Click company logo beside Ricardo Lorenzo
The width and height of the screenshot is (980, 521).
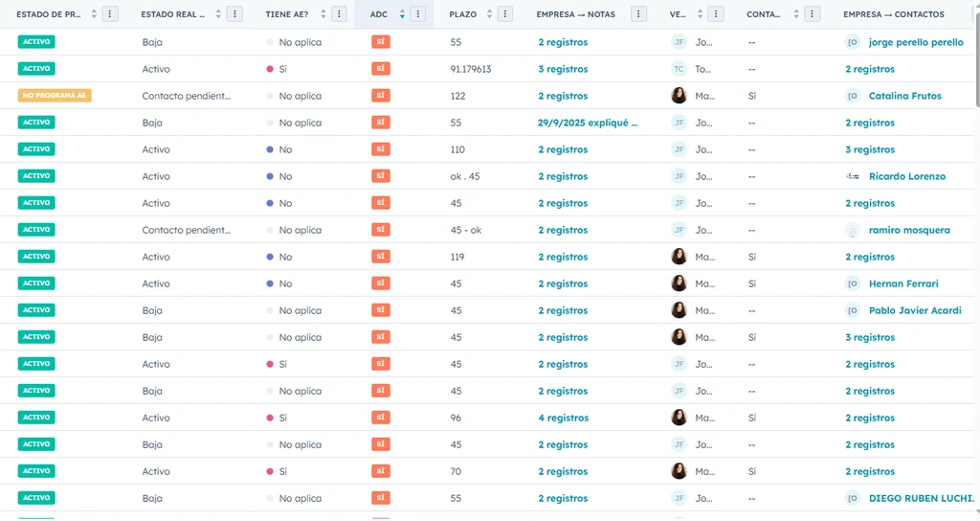click(853, 176)
